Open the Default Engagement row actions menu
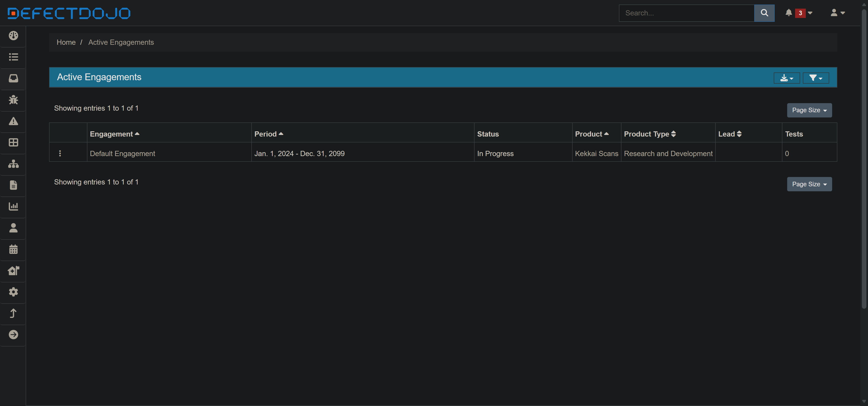 tap(60, 153)
